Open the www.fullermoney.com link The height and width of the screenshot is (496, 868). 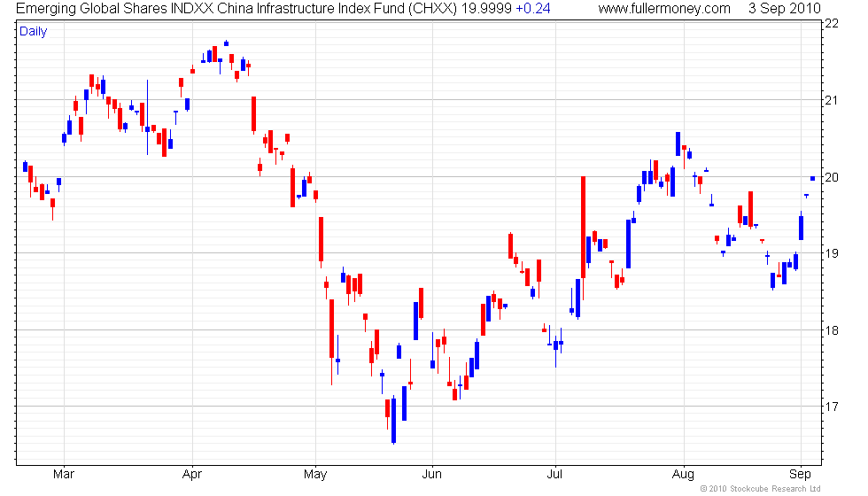point(664,9)
